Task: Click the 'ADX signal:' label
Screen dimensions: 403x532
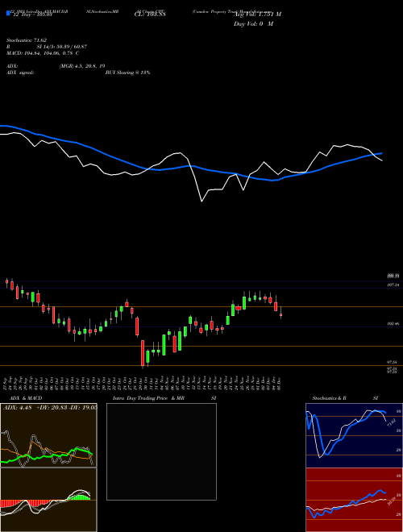Action: 20,73
